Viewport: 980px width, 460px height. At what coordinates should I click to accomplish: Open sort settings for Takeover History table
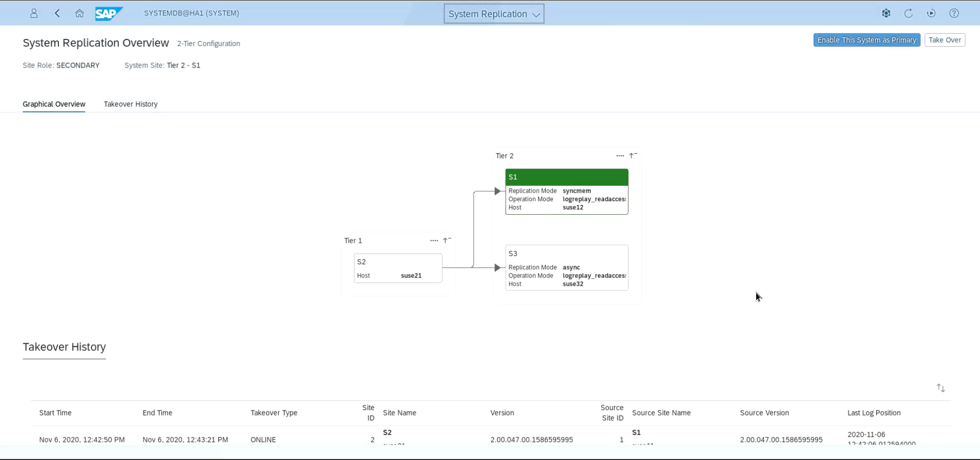coord(941,388)
